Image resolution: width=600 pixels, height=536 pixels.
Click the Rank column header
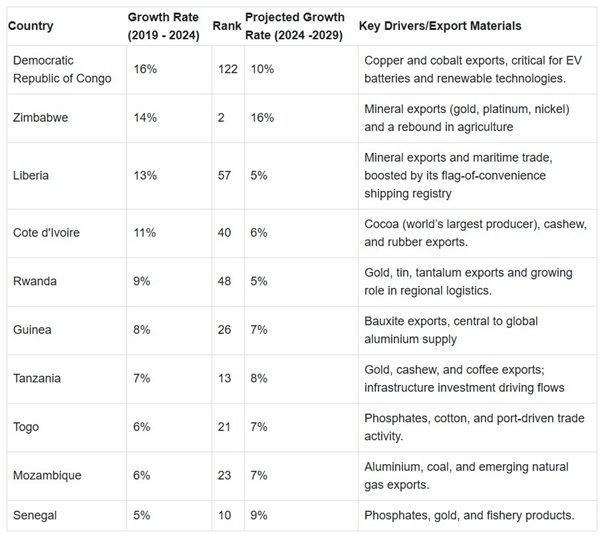(225, 25)
